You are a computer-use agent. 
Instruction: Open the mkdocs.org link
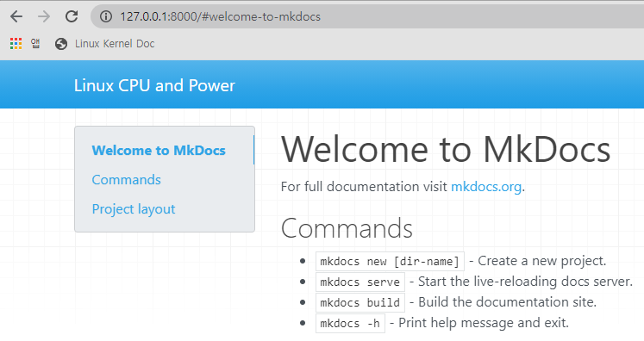(x=486, y=187)
